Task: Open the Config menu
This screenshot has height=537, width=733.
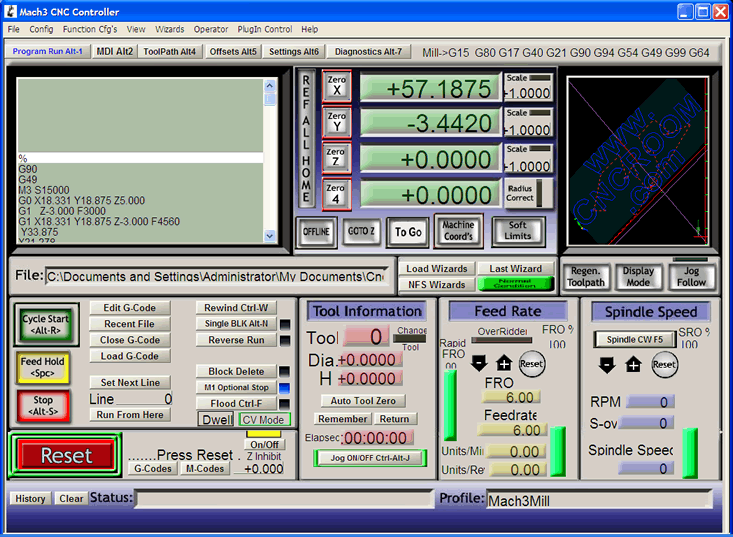Action: coord(41,29)
